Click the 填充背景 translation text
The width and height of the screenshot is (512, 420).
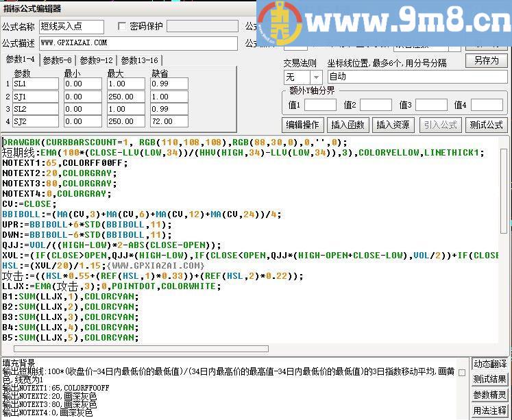tap(19, 363)
